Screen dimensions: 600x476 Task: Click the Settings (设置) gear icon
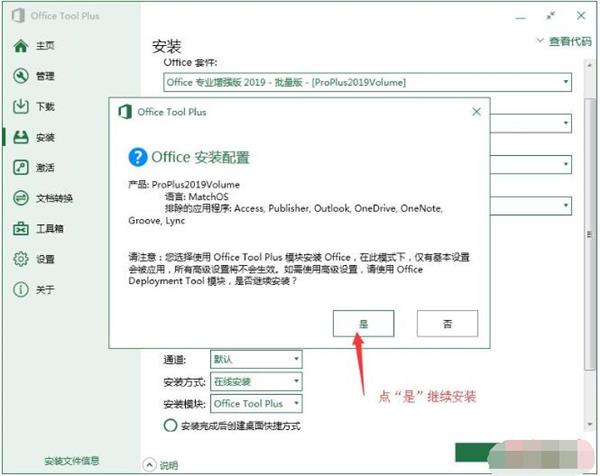[x=20, y=259]
